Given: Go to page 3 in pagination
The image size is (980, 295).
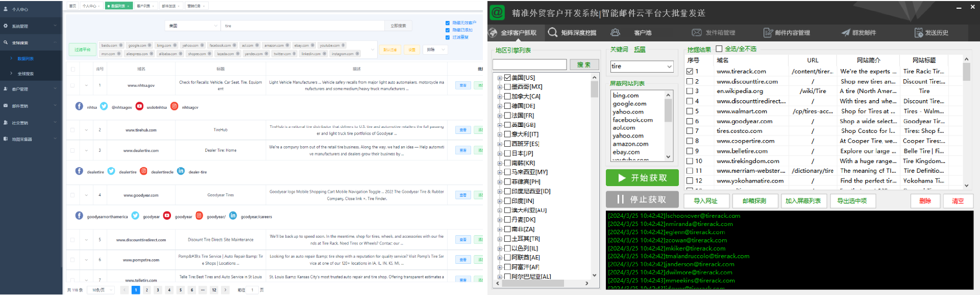Looking at the screenshot, I should (x=158, y=290).
